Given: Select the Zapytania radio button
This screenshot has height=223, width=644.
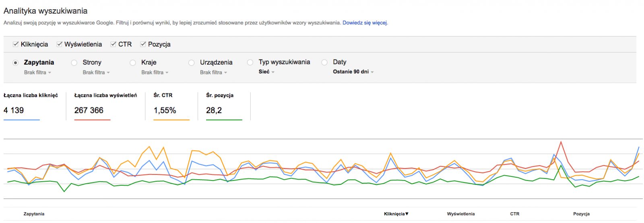Looking at the screenshot, I should click(16, 63).
